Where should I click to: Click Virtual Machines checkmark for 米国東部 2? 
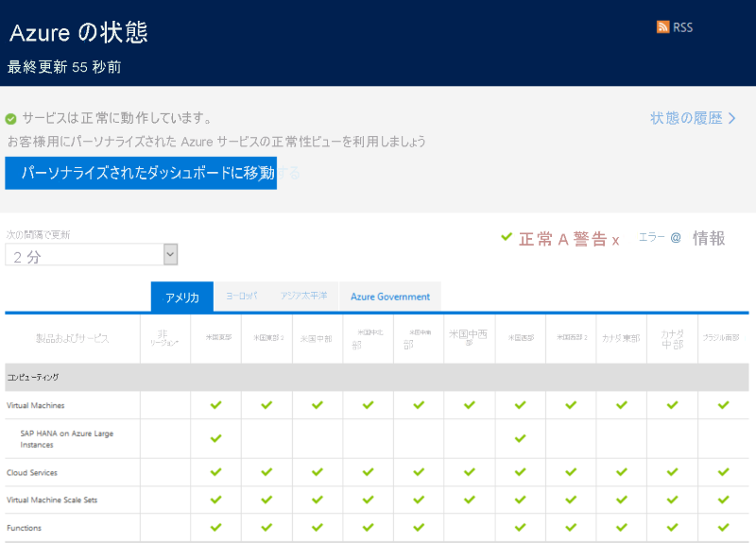click(266, 405)
